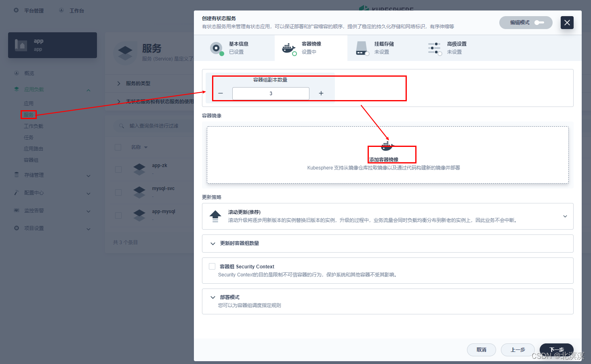Click the 取消 button
Screen dimensions: 591x364
click(x=482, y=350)
